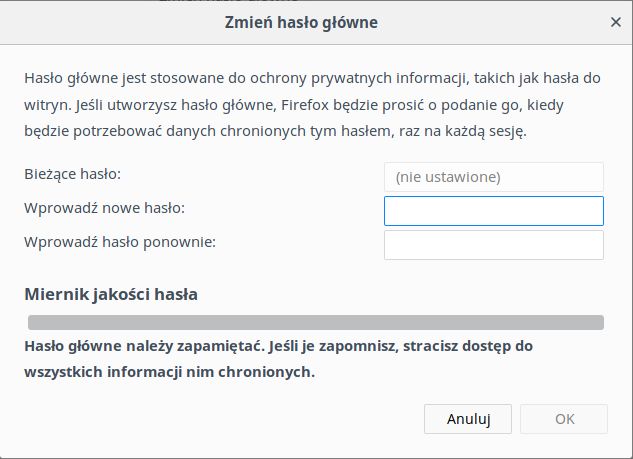The image size is (633, 459).
Task: Click the dialog title Zmień hasło główne
Action: pyautogui.click(x=316, y=21)
